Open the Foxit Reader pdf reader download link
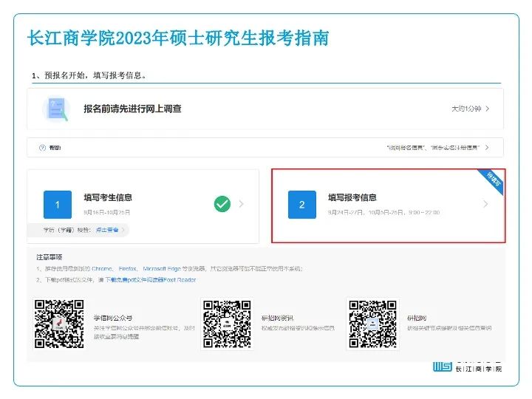 [x=150, y=280]
